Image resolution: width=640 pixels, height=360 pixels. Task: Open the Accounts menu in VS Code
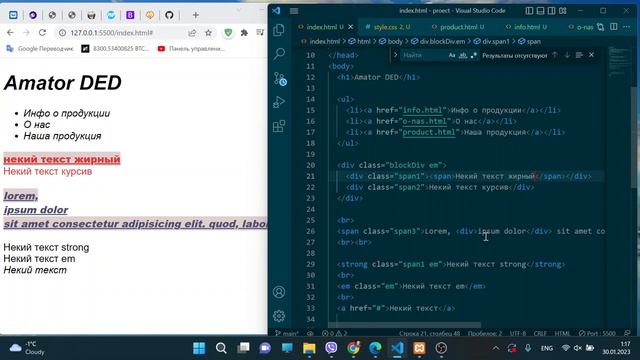tap(279, 292)
